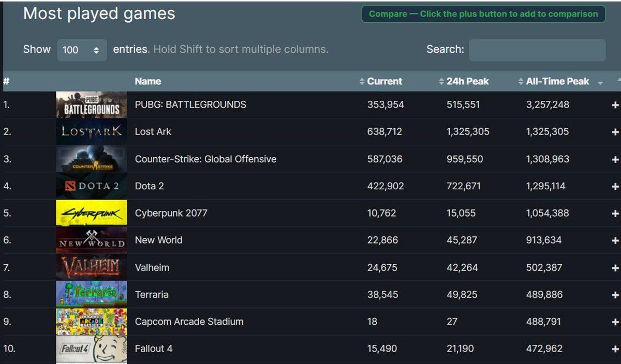The image size is (621, 364).
Task: Click the sort chevron beside the # header
Action: 6,81
